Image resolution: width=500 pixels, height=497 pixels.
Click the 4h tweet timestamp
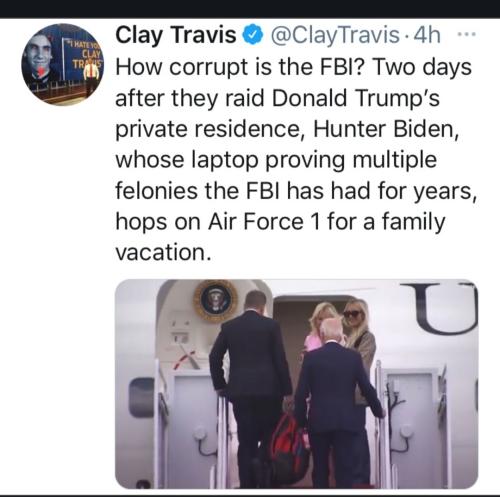click(x=427, y=35)
